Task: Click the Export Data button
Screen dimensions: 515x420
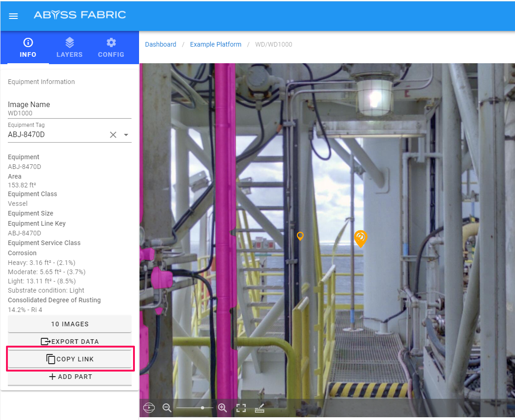Action: pos(70,342)
